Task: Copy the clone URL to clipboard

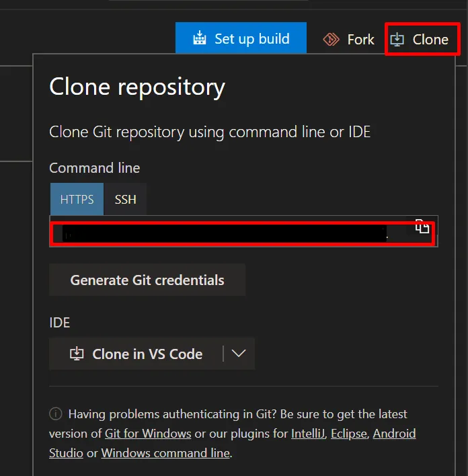Action: [x=422, y=227]
